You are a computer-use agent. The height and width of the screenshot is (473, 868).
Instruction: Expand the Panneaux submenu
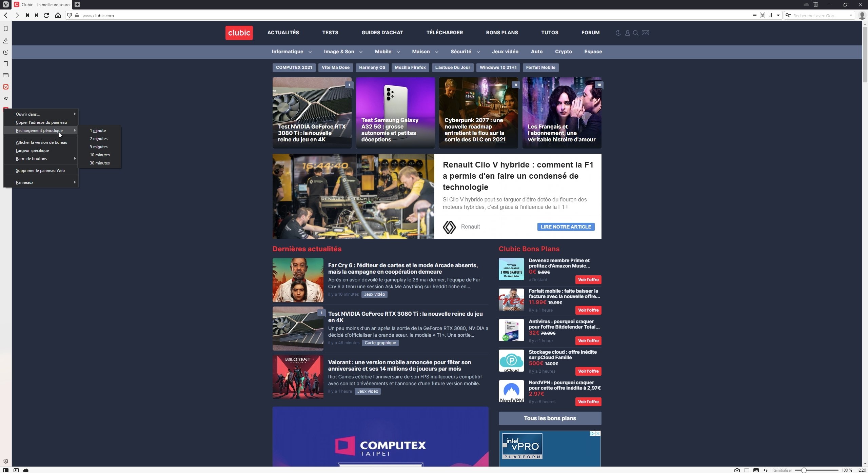click(x=41, y=182)
